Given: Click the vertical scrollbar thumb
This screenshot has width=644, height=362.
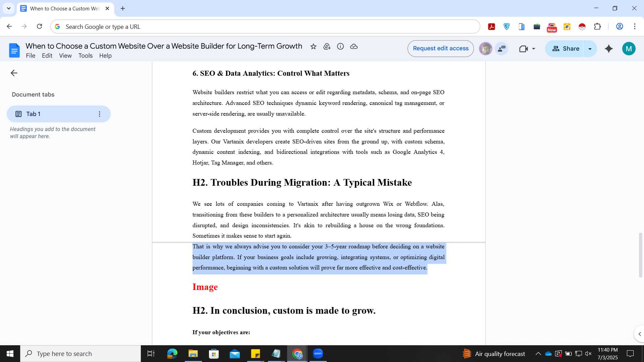Looking at the screenshot, I should pos(640,255).
